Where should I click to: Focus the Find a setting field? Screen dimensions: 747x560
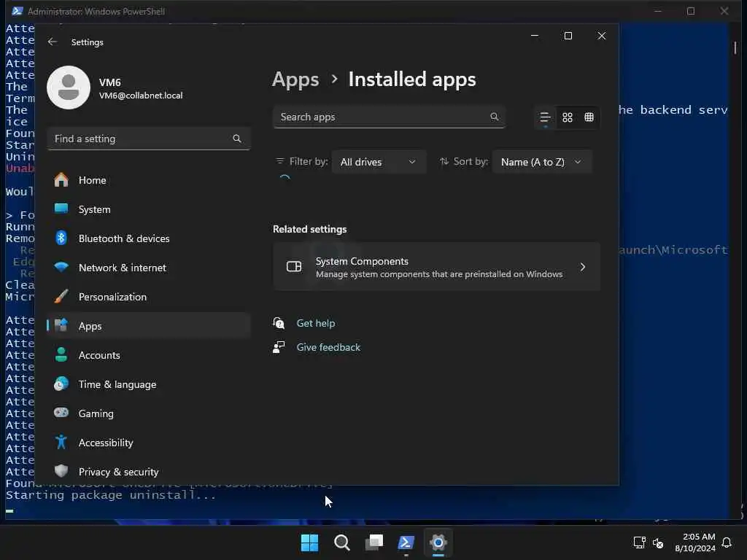tap(149, 139)
